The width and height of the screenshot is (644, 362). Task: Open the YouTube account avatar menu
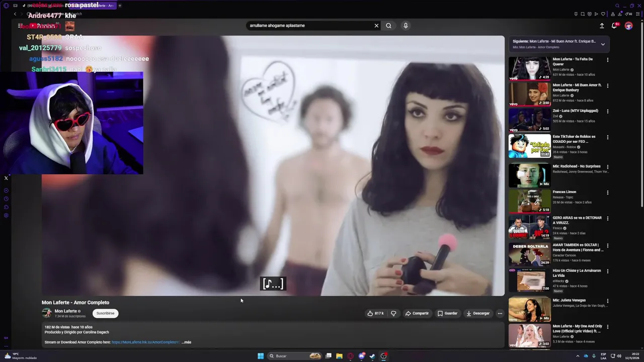(628, 26)
